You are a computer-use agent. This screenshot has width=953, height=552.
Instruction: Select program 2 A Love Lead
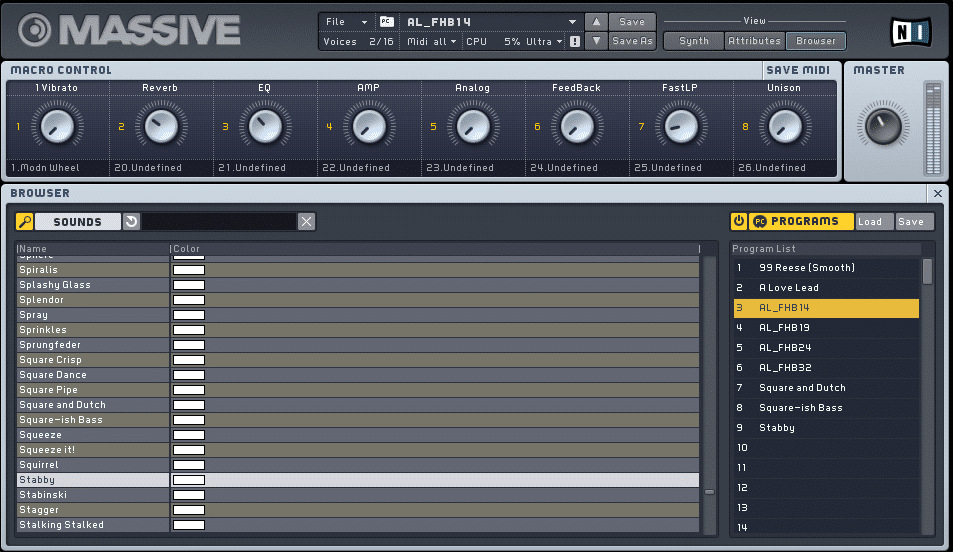pos(826,288)
